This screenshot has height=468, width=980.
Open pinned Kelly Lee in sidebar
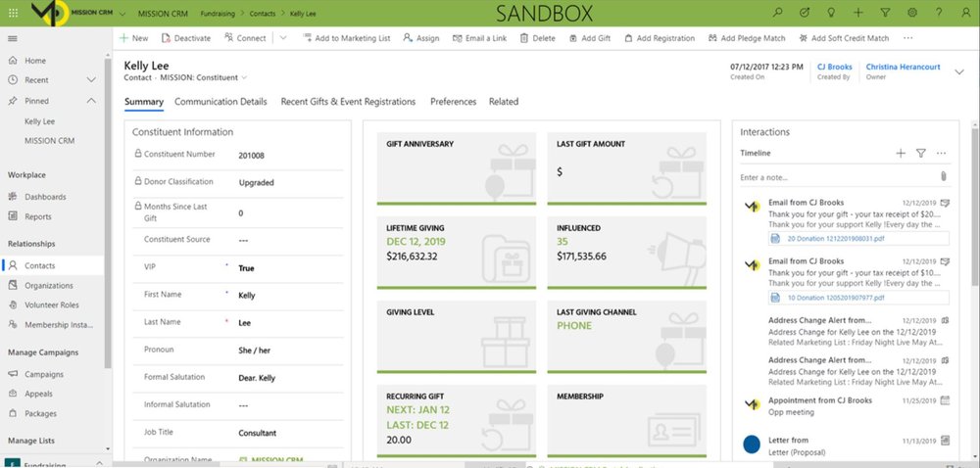tap(40, 121)
